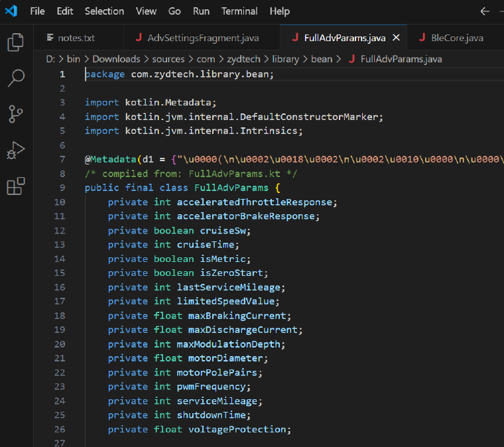
Task: Click field 'motorDiameter'
Action: [x=225, y=358]
